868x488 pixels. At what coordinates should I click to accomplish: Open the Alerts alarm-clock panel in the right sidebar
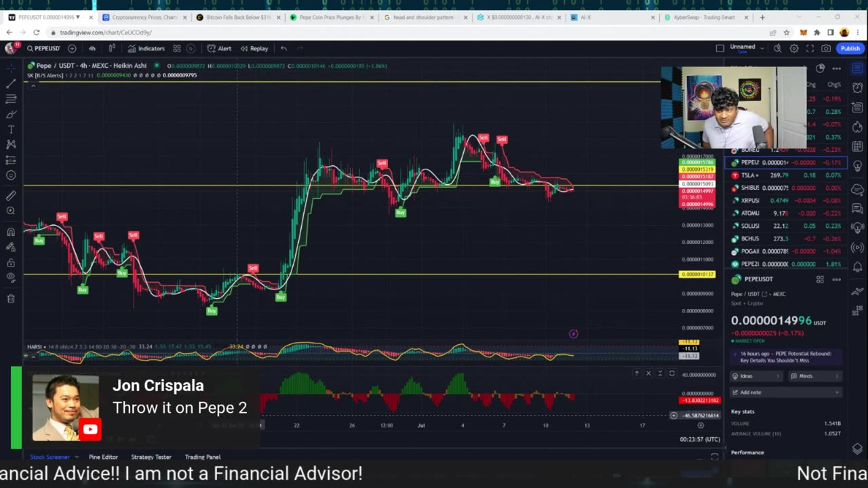[858, 87]
